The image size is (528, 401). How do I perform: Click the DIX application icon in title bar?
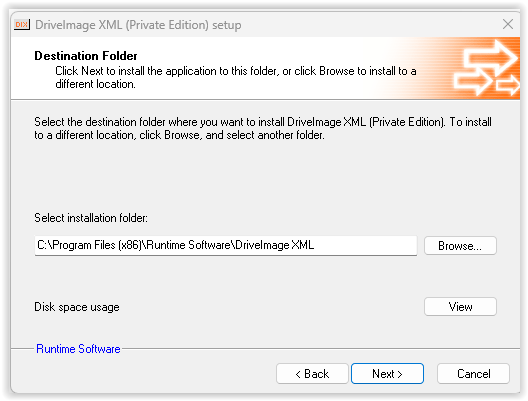pyautogui.click(x=22, y=25)
